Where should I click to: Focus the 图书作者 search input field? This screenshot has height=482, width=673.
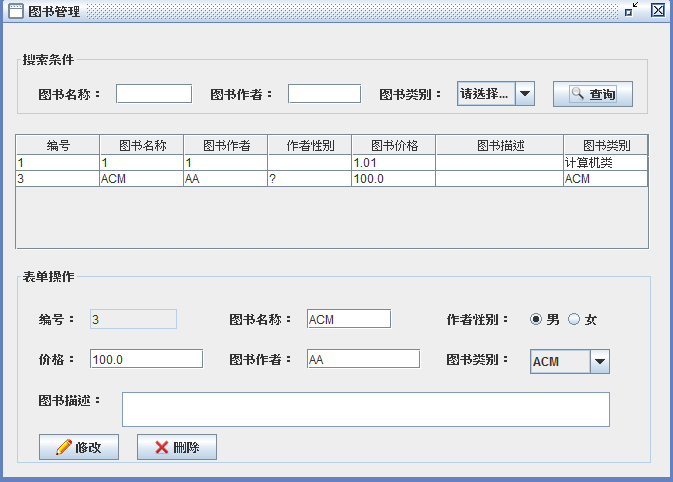324,94
